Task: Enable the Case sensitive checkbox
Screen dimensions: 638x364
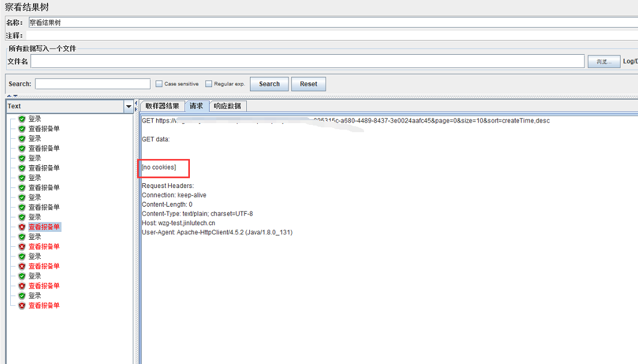Action: (x=159, y=83)
